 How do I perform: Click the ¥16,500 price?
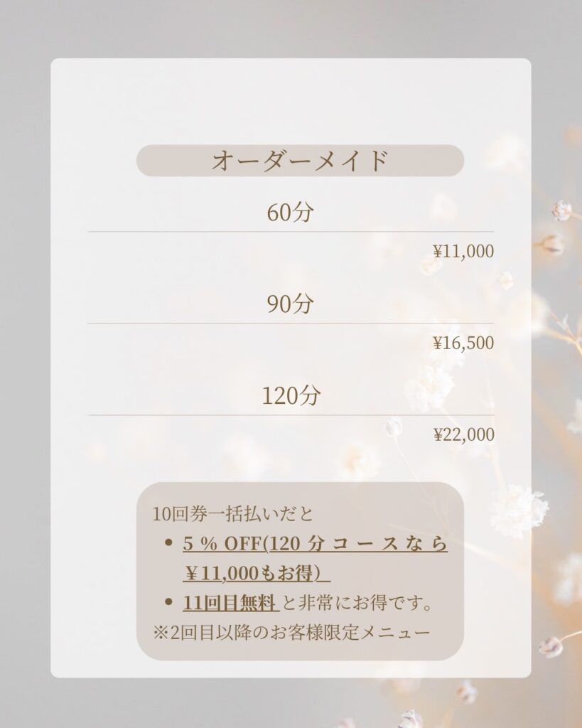tap(463, 343)
